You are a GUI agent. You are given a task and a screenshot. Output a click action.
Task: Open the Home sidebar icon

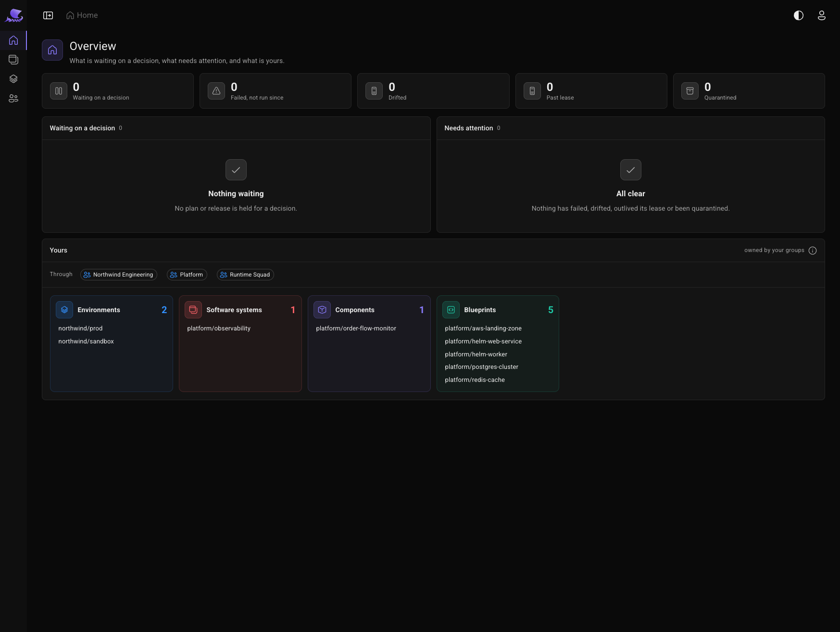pos(13,40)
